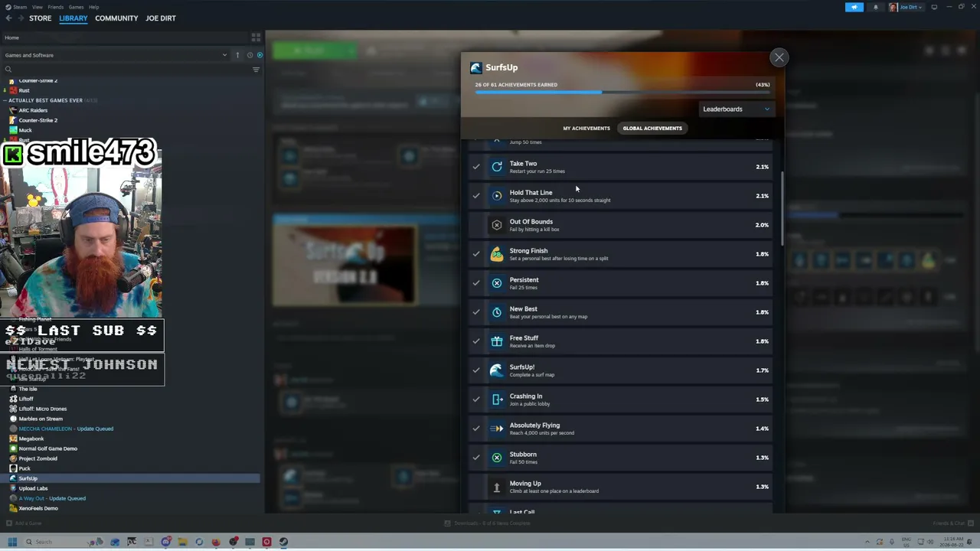The image size is (980, 551).
Task: Open the Joe Dirt account dropdown
Action: tap(906, 7)
